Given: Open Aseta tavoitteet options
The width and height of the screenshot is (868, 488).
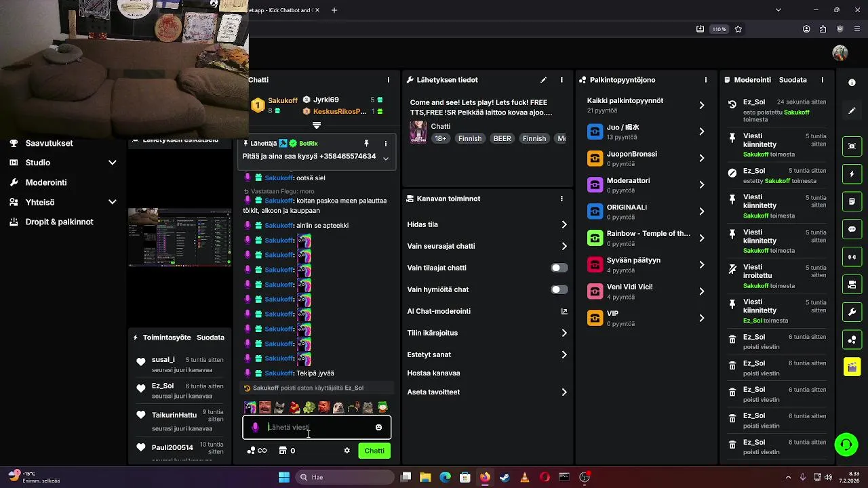Looking at the screenshot, I should 487,392.
